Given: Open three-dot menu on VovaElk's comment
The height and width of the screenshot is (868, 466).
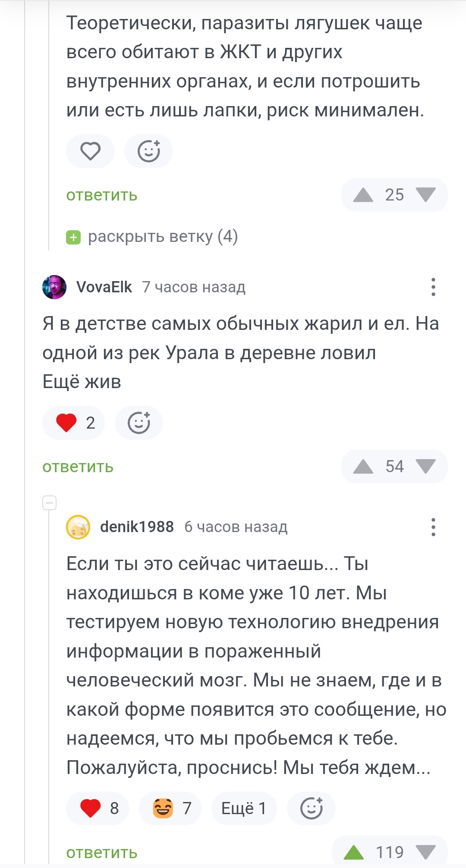Looking at the screenshot, I should [433, 287].
